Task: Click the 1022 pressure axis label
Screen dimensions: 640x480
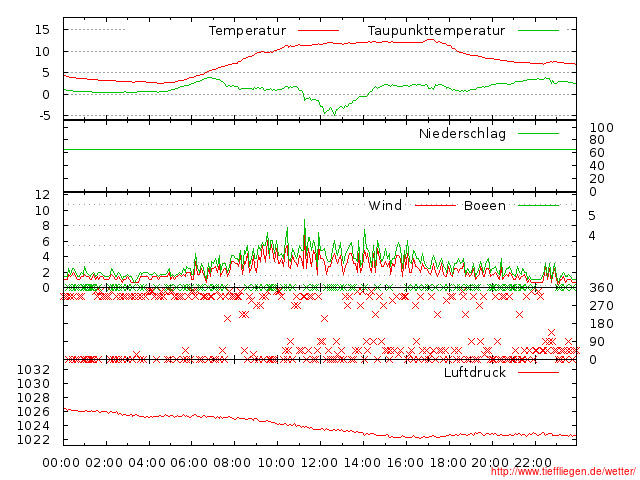Action: [x=33, y=440]
